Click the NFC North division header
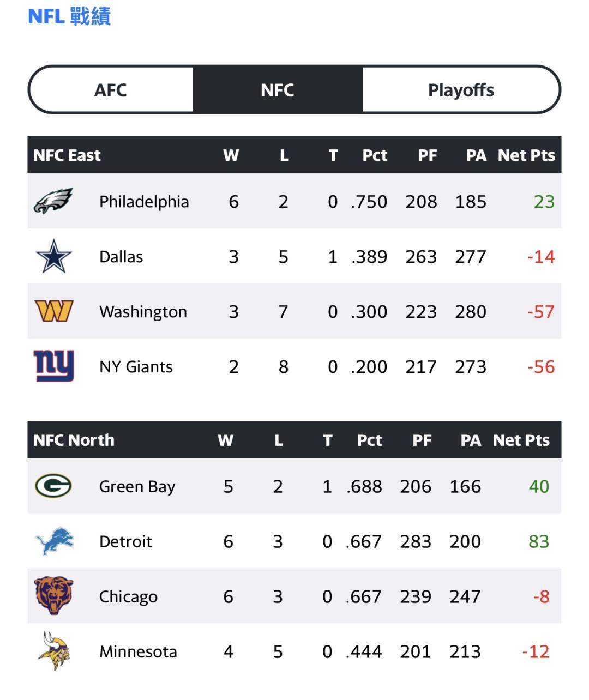 point(74,440)
